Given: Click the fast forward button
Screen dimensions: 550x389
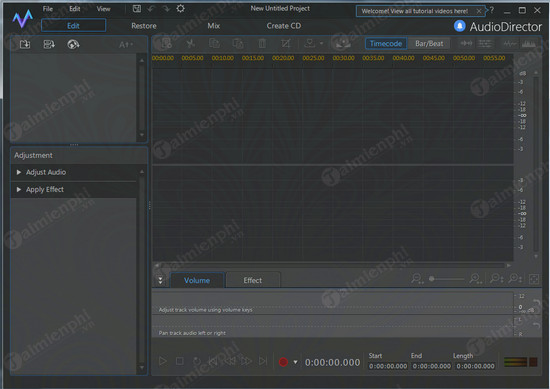Looking at the screenshot, I should pos(246,361).
